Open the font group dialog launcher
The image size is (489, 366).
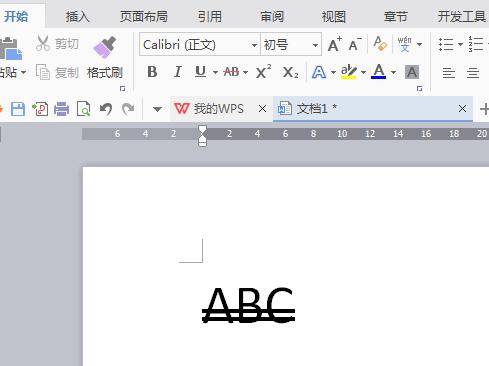click(419, 89)
